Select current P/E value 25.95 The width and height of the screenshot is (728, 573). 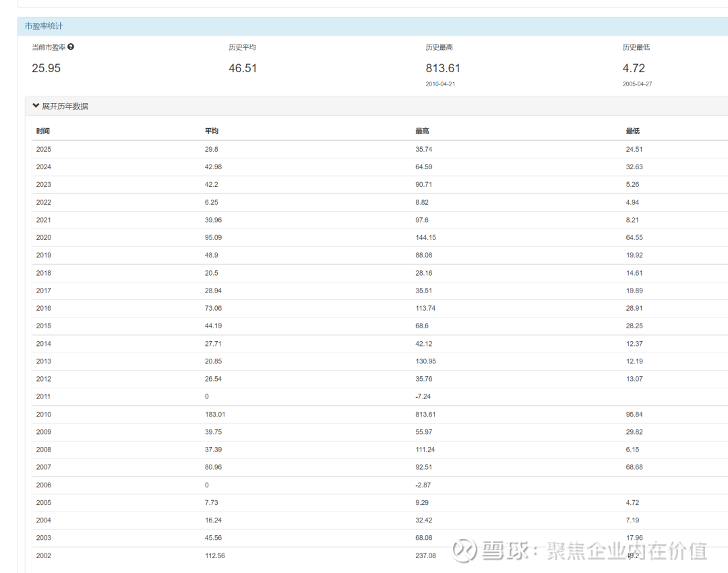[46, 68]
